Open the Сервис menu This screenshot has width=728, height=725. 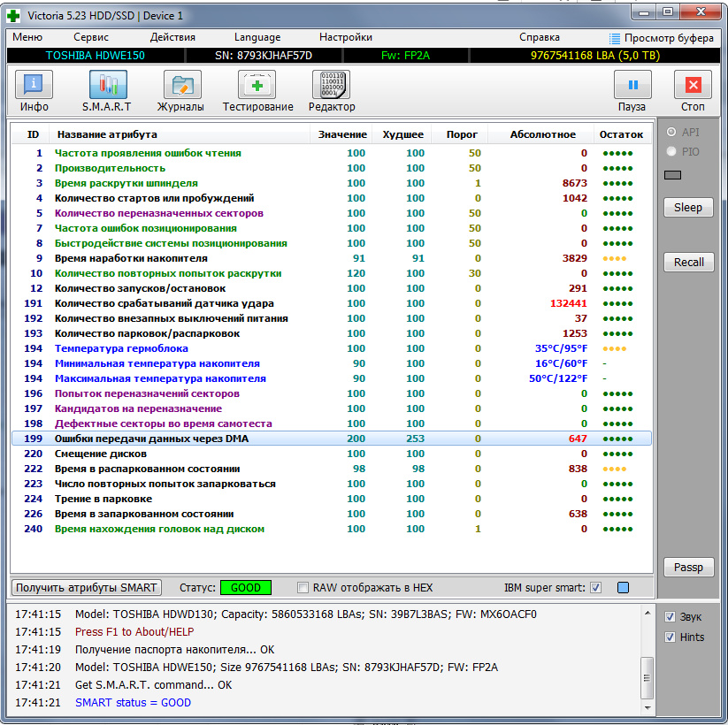pos(91,37)
